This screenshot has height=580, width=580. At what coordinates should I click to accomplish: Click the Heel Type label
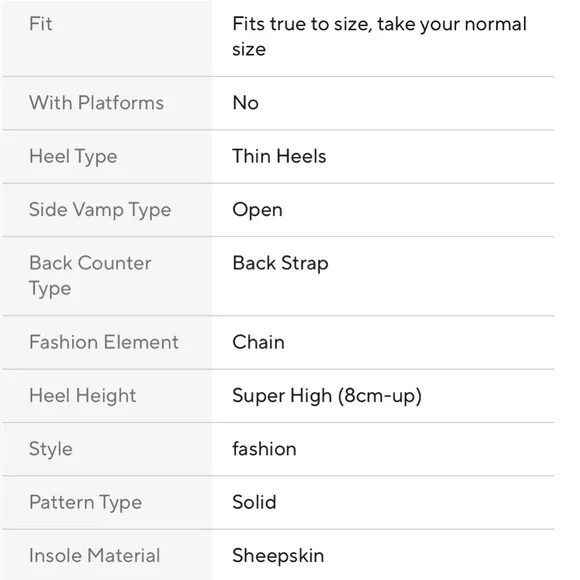tap(73, 156)
